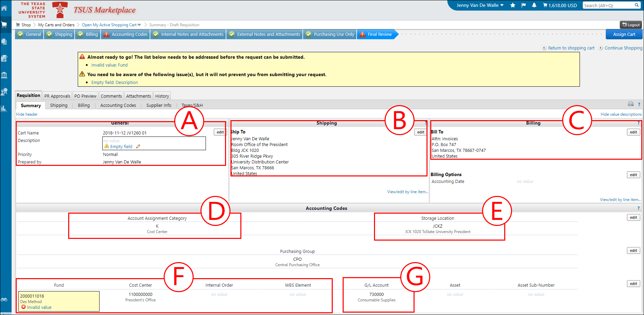Screen dimensions: 644x315
Task: Click the favorites star icon in header
Action: pyautogui.click(x=513, y=5)
